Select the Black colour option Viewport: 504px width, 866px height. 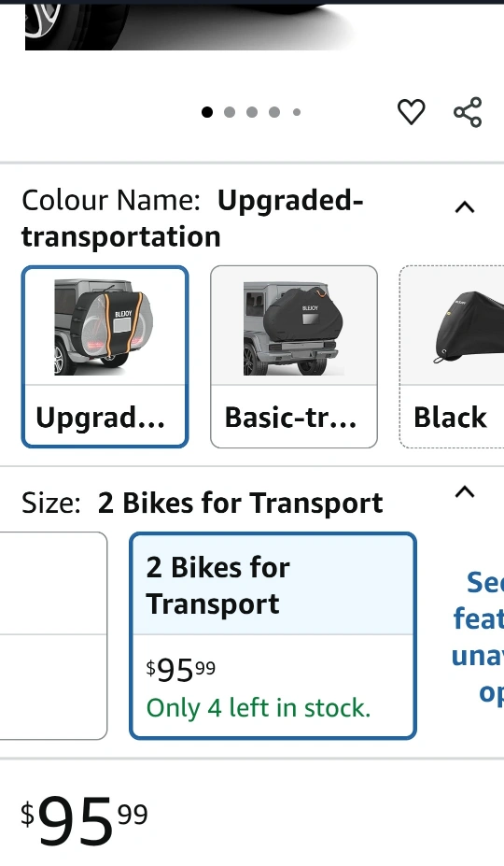tap(452, 357)
